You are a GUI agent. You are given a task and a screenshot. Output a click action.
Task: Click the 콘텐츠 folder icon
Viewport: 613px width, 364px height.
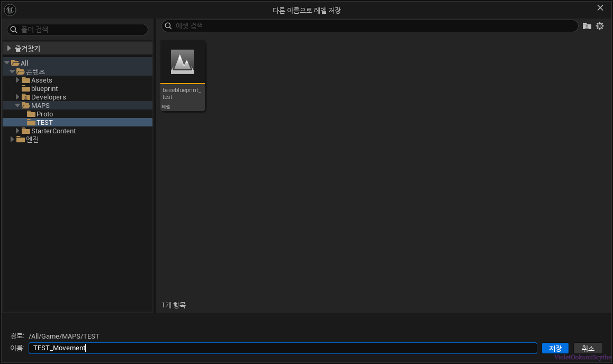point(21,71)
